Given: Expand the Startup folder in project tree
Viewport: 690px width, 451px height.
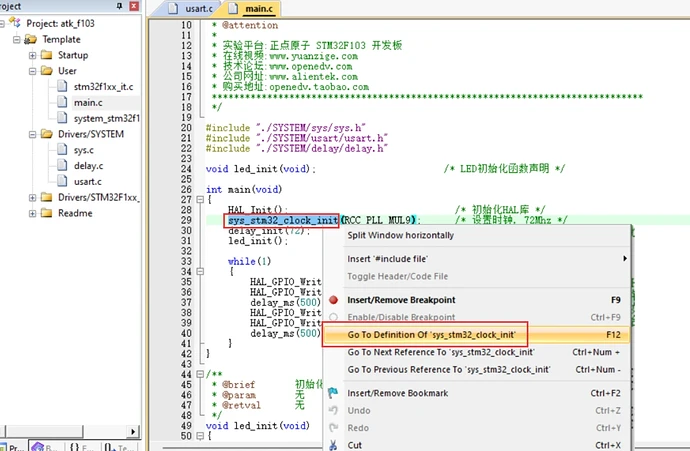Looking at the screenshot, I should tap(32, 55).
